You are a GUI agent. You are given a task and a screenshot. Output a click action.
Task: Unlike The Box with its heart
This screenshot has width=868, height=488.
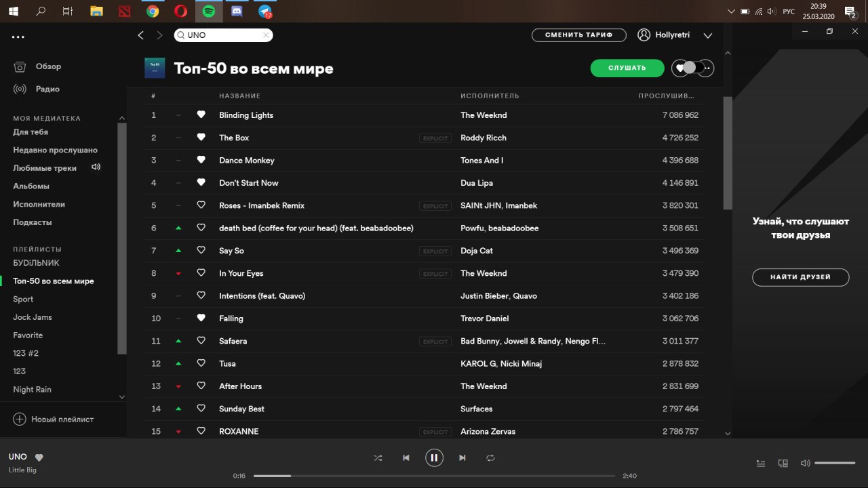tap(201, 138)
